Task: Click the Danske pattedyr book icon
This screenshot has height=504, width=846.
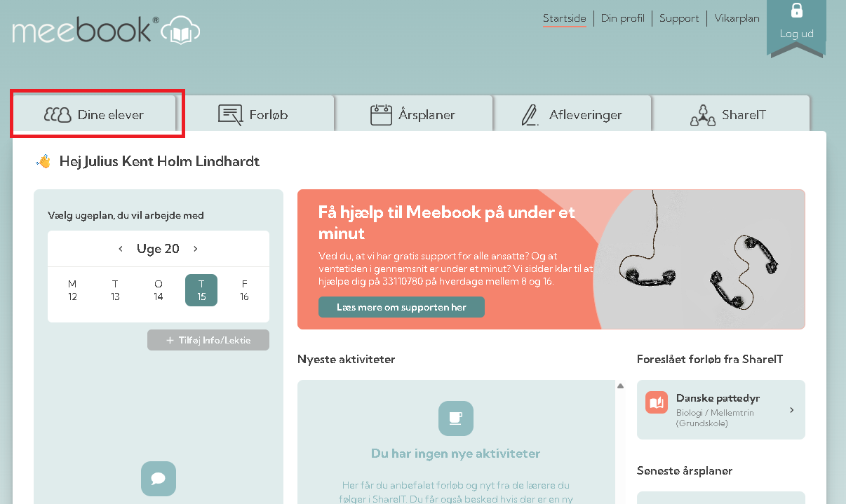Action: [657, 402]
